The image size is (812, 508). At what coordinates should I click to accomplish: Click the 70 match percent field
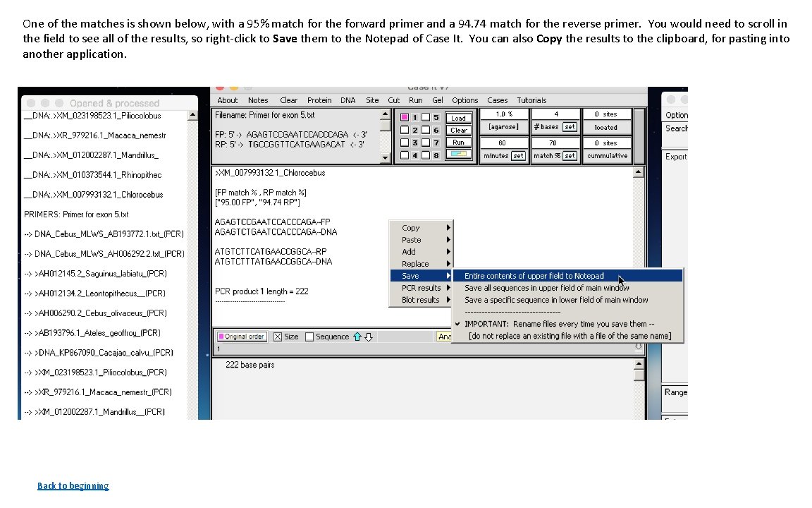(x=555, y=143)
